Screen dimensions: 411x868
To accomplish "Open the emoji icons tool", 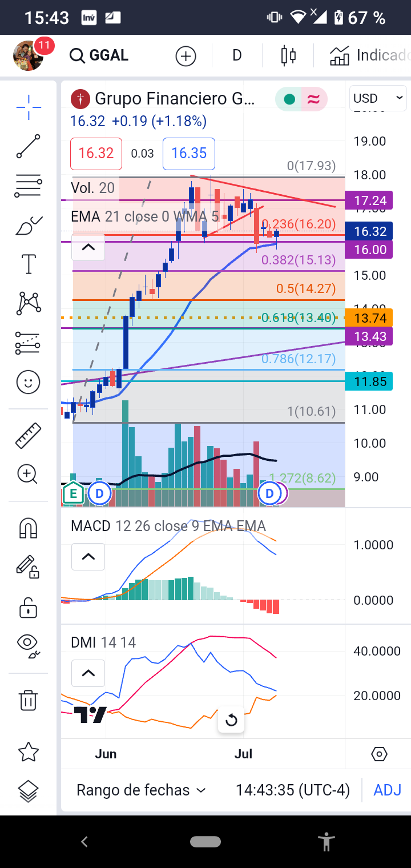I will click(x=29, y=382).
